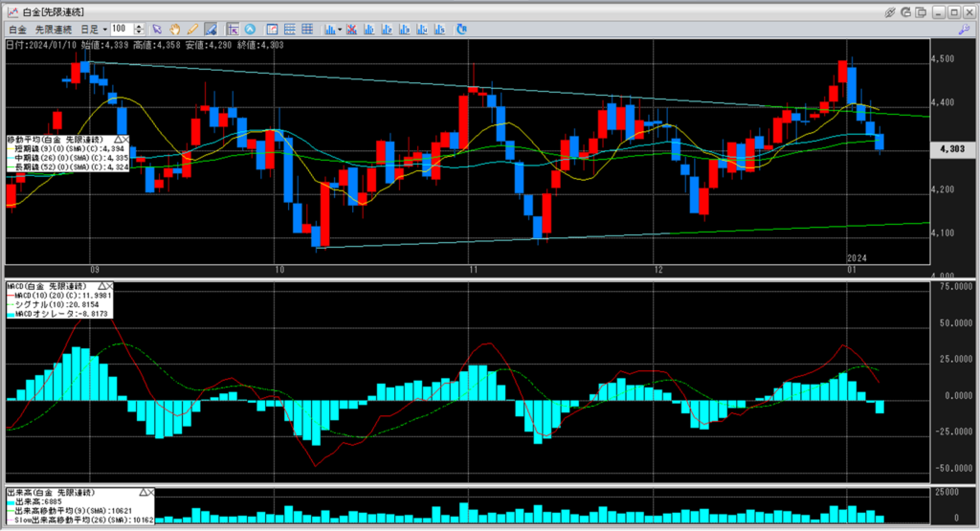
Task: Collapse the 移動平均 legend with triangle
Action: pos(118,140)
